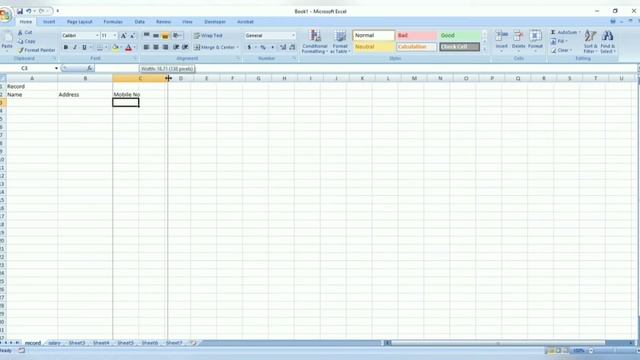Open the Clear dropdown
This screenshot has width=640, height=360.
click(562, 50)
